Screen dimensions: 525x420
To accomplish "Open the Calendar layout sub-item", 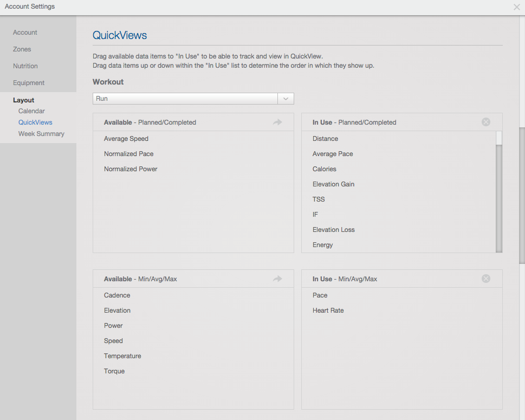I will point(31,111).
